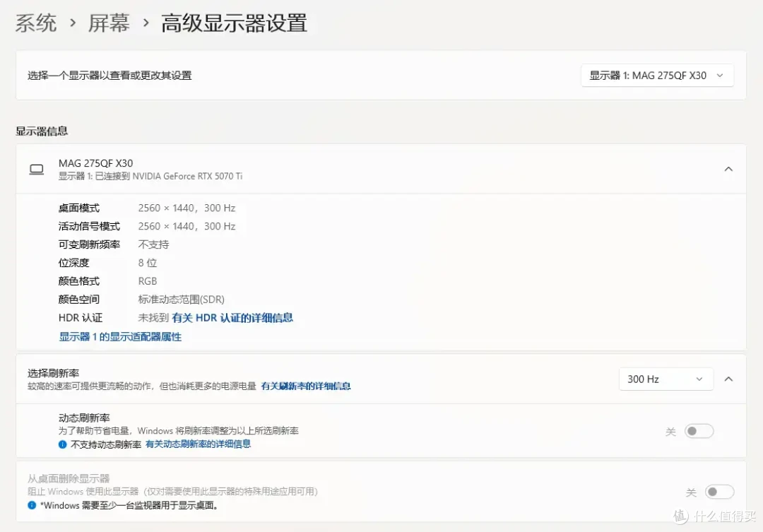
Task: Collapse the MAG 275QF X30 info section
Action: pos(728,169)
